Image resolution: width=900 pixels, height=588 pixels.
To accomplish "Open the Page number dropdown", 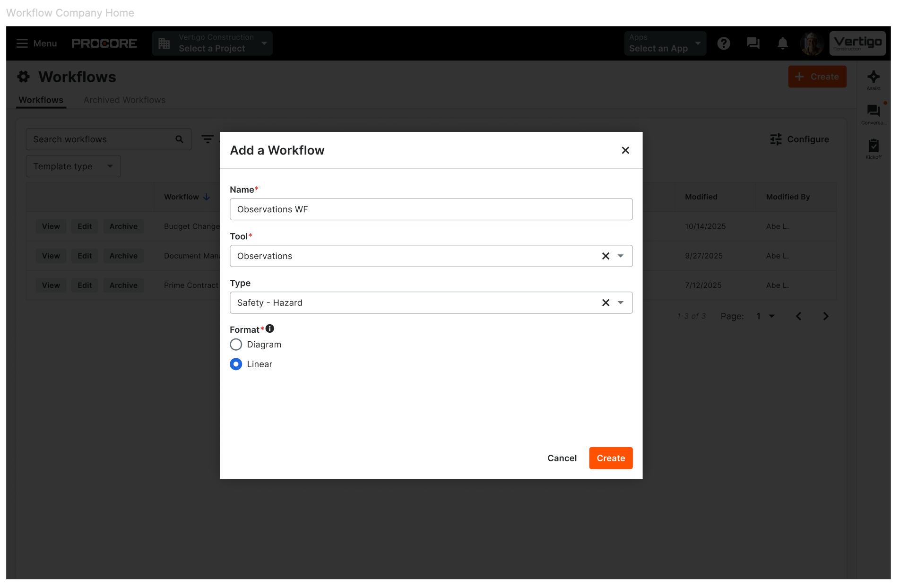I will pos(765,316).
